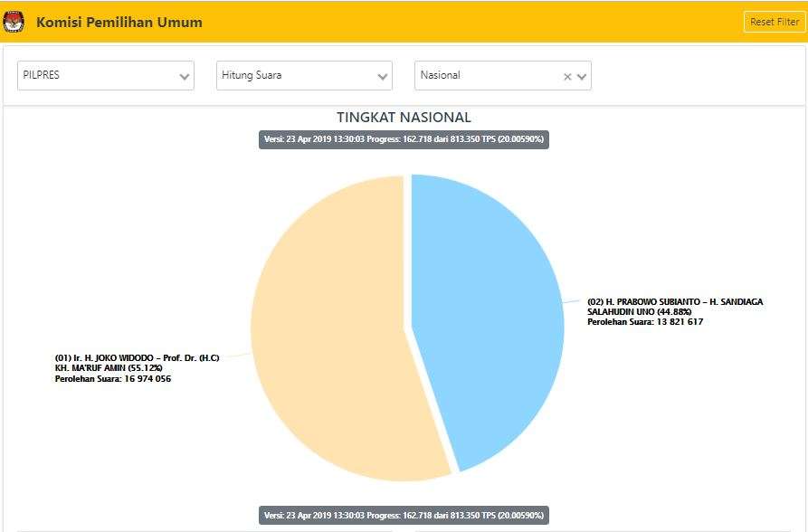Screen dimensions: 808x532
Task: Click the vote count 16 974 056
Action: 141,379
